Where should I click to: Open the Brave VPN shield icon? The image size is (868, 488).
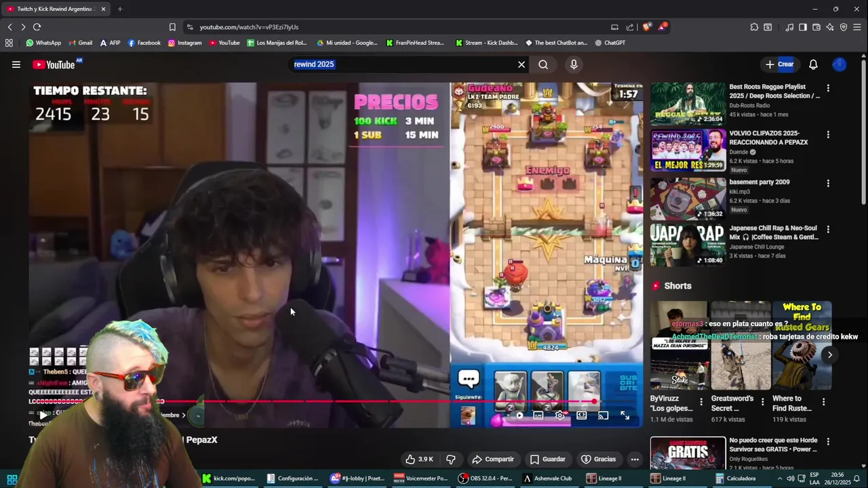[844, 27]
